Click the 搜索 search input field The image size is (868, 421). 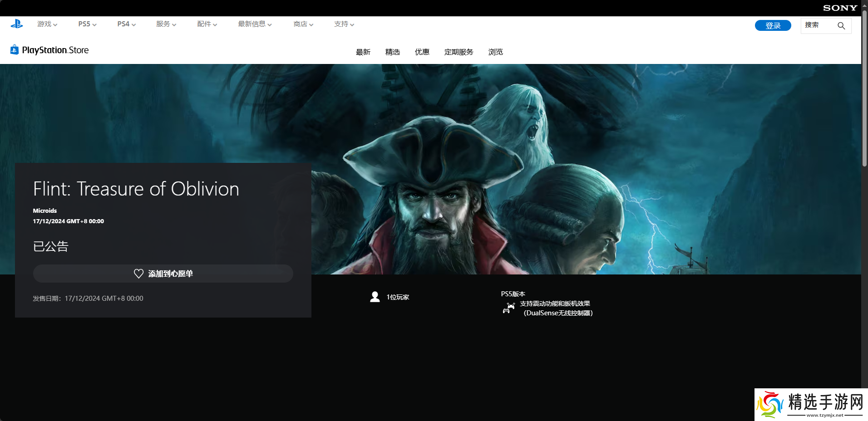(818, 25)
